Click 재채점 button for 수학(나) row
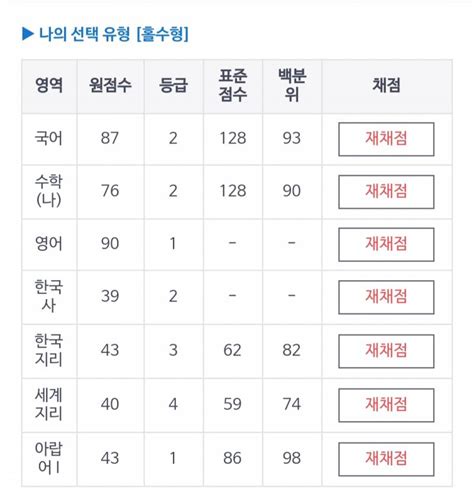 [x=386, y=192]
